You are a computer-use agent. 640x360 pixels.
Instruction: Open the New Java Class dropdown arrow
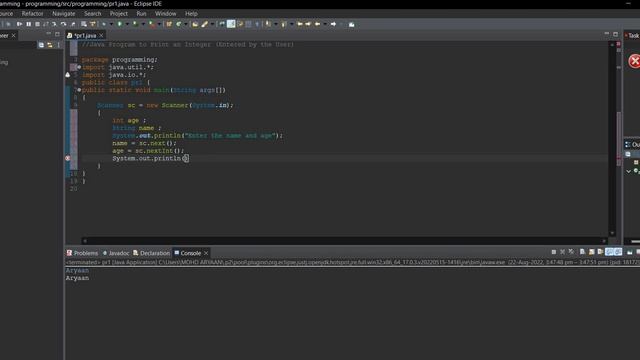click(x=186, y=24)
